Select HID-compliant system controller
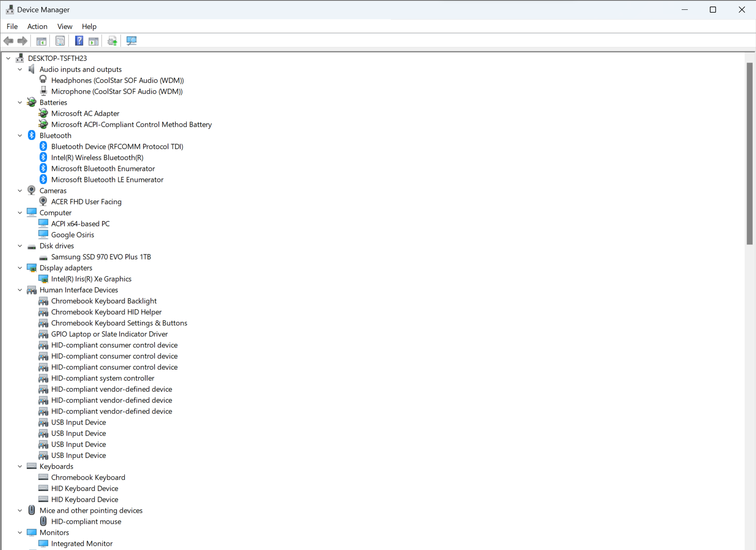 coord(103,378)
